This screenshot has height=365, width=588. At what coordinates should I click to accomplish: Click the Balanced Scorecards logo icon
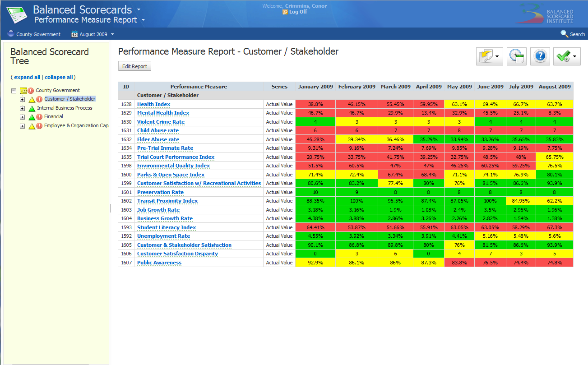[x=16, y=14]
